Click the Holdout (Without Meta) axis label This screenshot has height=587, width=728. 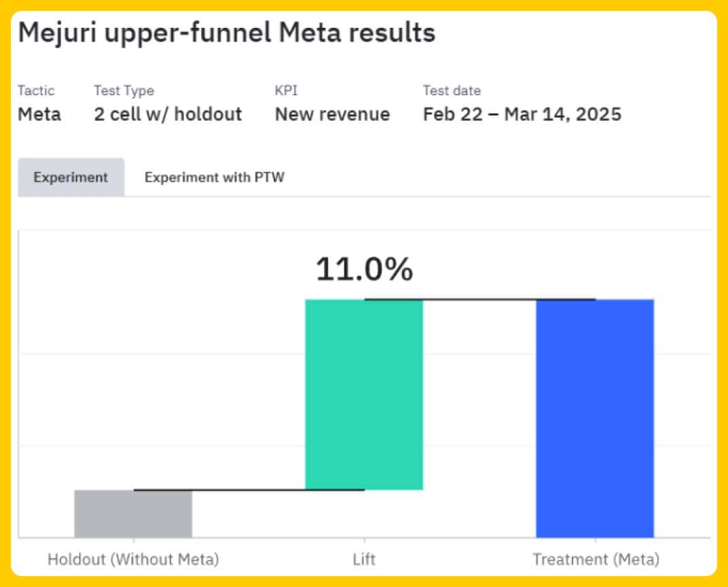(x=133, y=560)
